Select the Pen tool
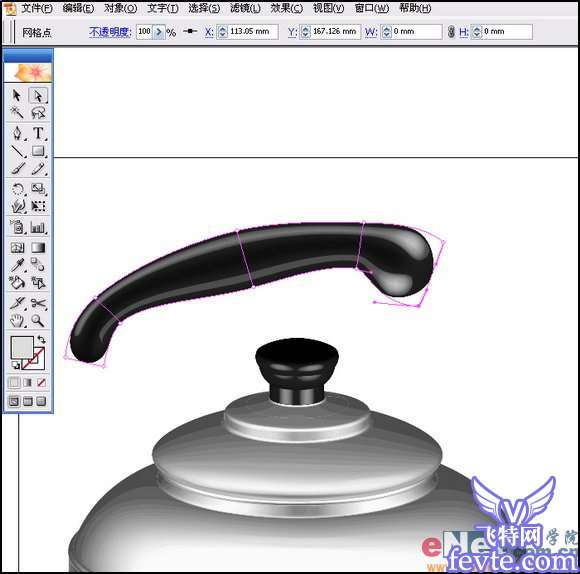Viewport: 580px width, 574px height. click(17, 133)
